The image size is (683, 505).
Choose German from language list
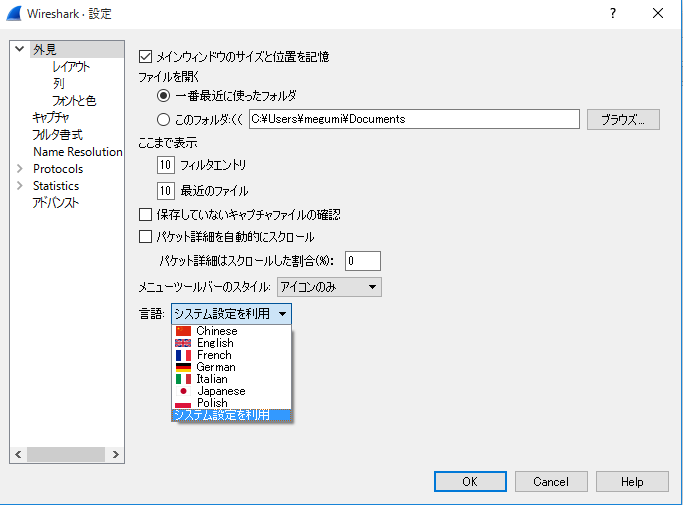click(x=231, y=367)
